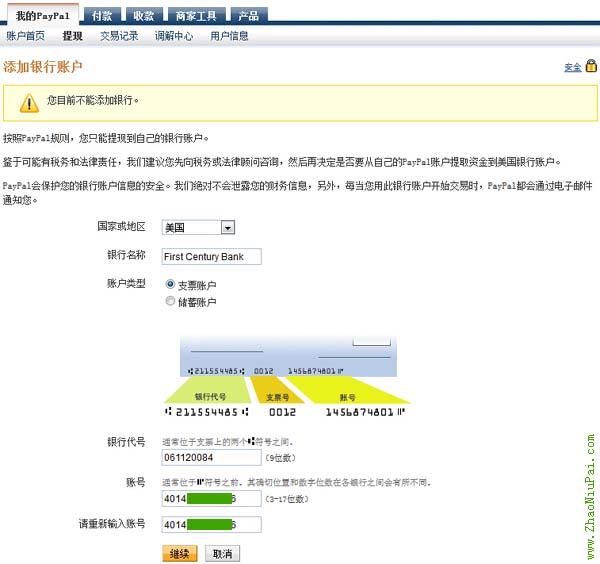
Task: Go to 账户首页 in submenu
Action: [x=26, y=36]
